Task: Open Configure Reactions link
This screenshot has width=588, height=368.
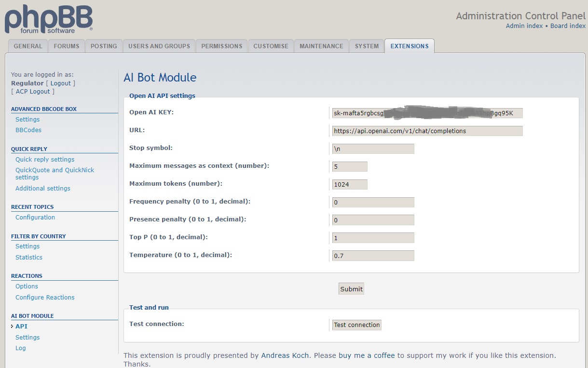Action: pyautogui.click(x=45, y=298)
